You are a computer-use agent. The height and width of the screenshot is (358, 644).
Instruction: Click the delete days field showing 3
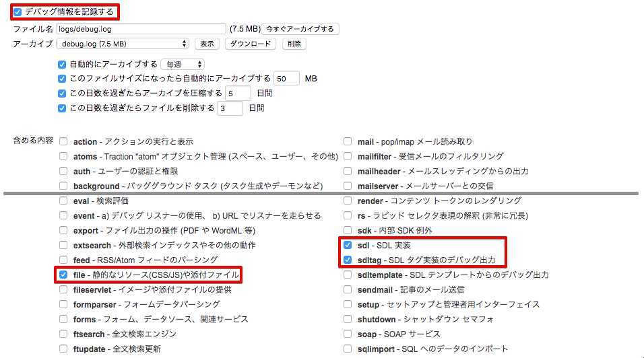tap(230, 108)
